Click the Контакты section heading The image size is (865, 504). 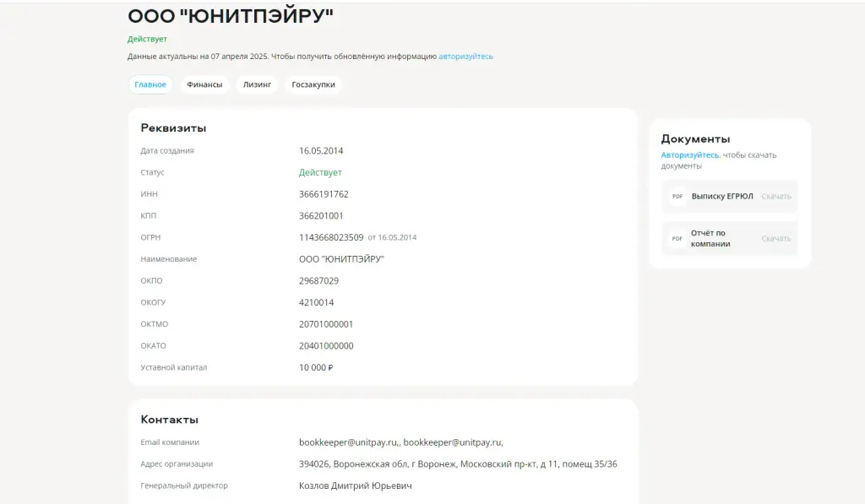[x=169, y=420]
